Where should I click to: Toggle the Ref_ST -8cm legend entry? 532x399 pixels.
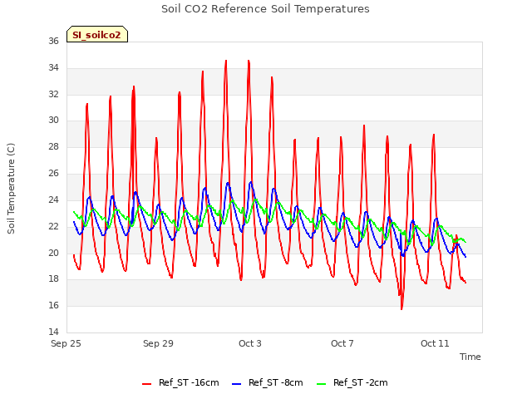point(268,383)
